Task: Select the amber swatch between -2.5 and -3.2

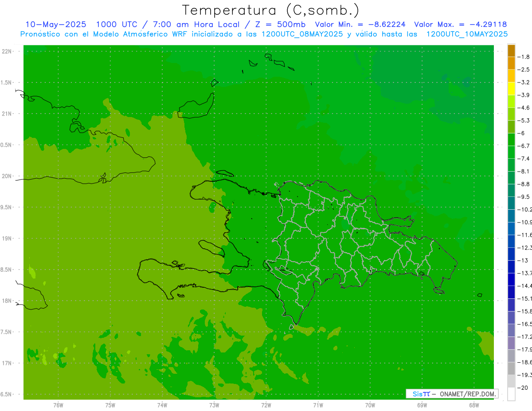Action: tap(511, 76)
